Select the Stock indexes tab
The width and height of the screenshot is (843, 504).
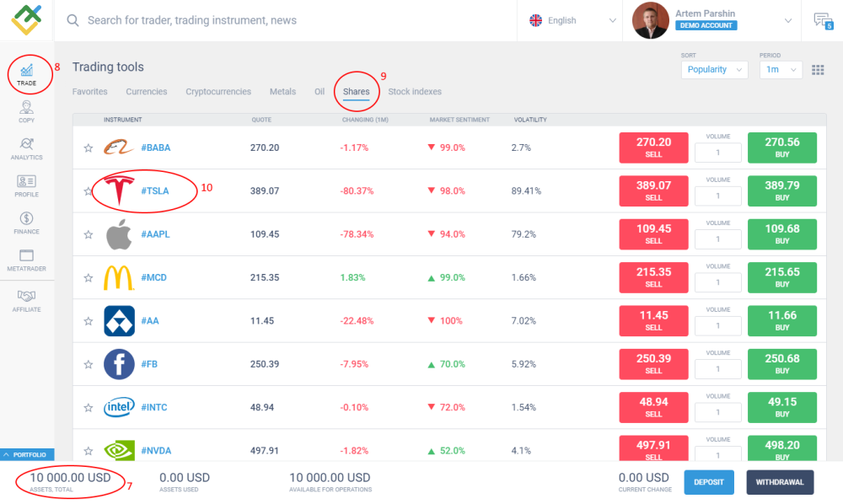tap(414, 92)
